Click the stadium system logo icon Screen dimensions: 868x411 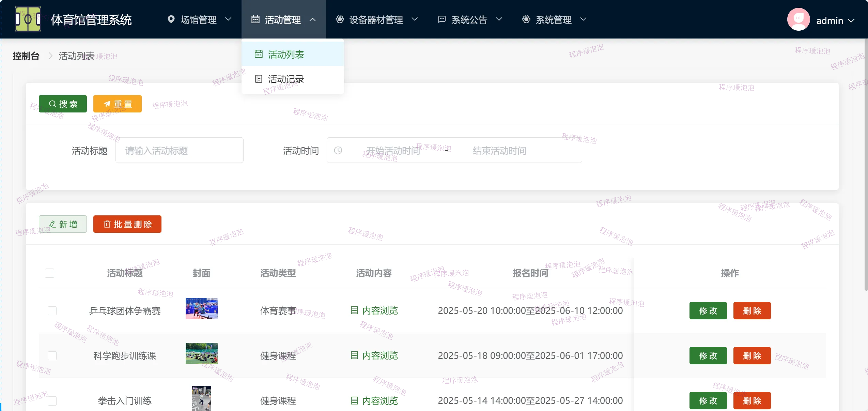[28, 19]
